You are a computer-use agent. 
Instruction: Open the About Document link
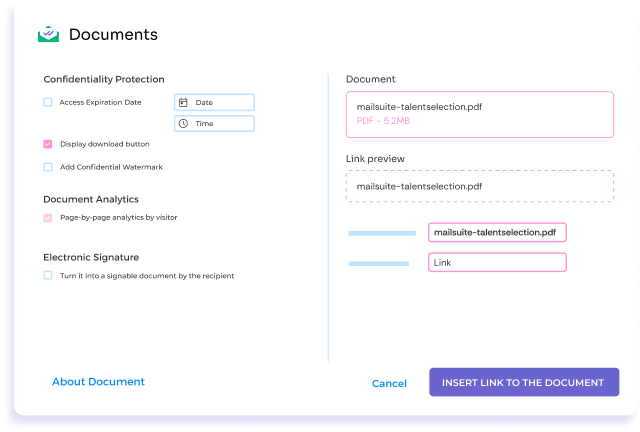pos(98,382)
